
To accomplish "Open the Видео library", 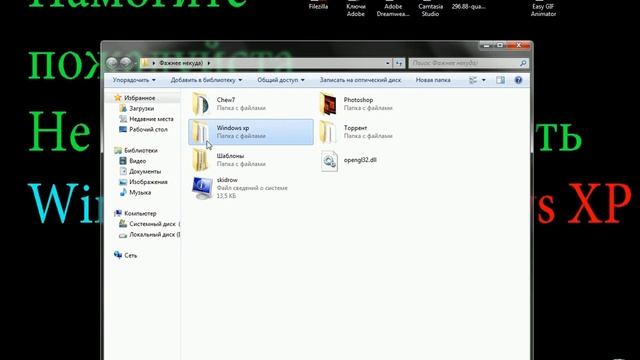I will pos(137,161).
